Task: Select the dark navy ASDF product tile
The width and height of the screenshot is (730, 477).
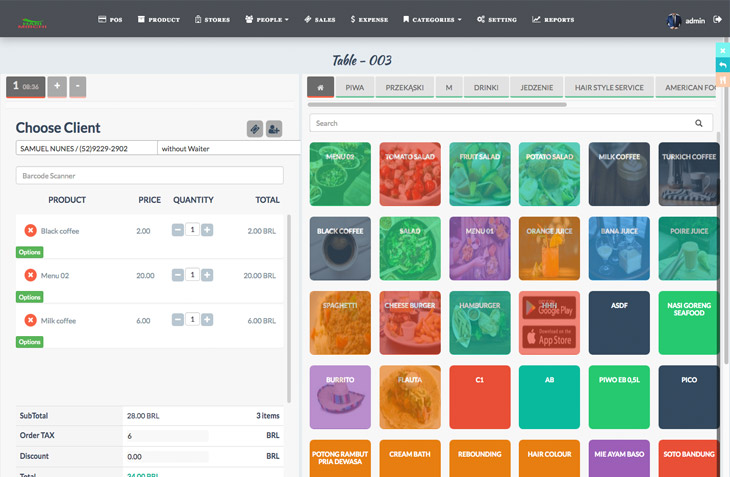Action: [619, 323]
